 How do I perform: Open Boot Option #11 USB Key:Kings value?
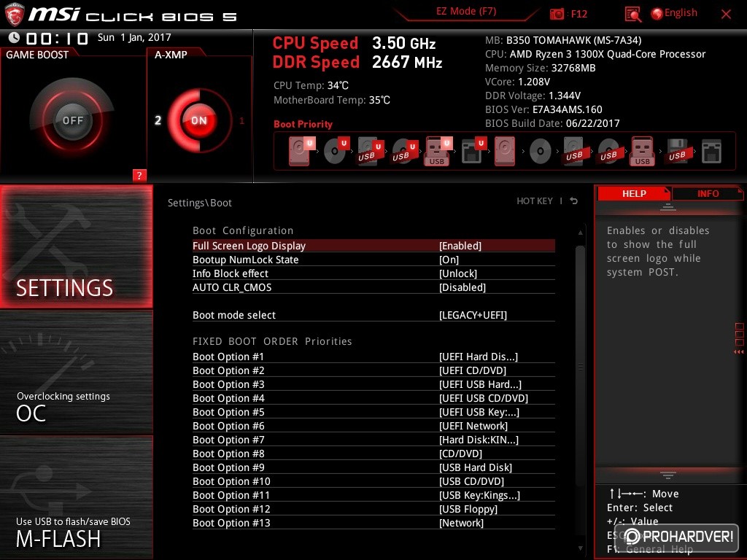479,495
